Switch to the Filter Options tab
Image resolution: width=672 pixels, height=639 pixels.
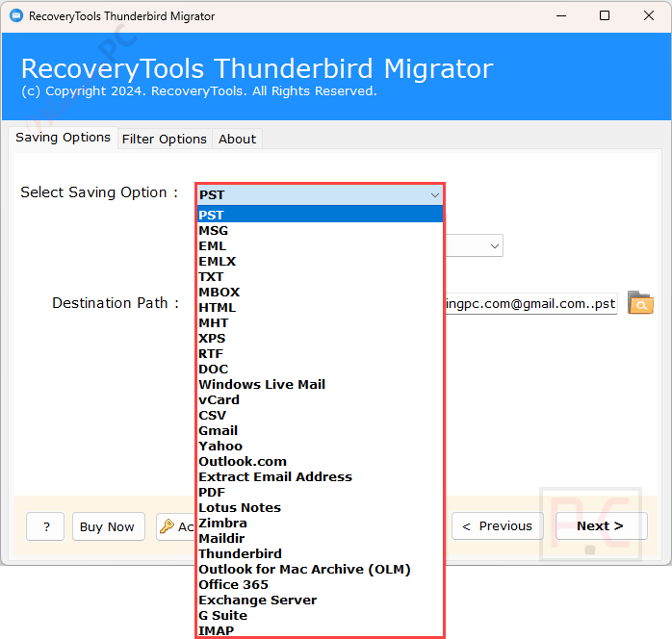pos(164,139)
